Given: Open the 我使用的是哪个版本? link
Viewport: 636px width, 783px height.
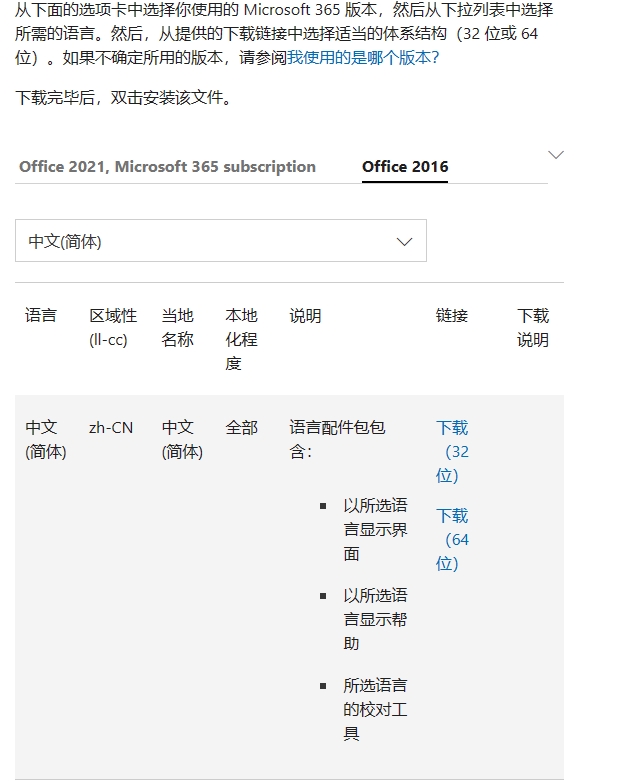Looking at the screenshot, I should click(363, 57).
